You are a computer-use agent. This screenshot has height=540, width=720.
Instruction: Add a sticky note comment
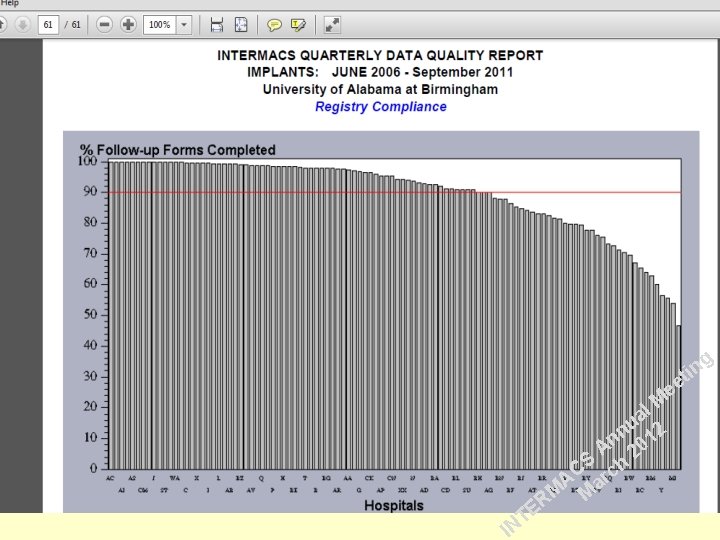point(274,25)
